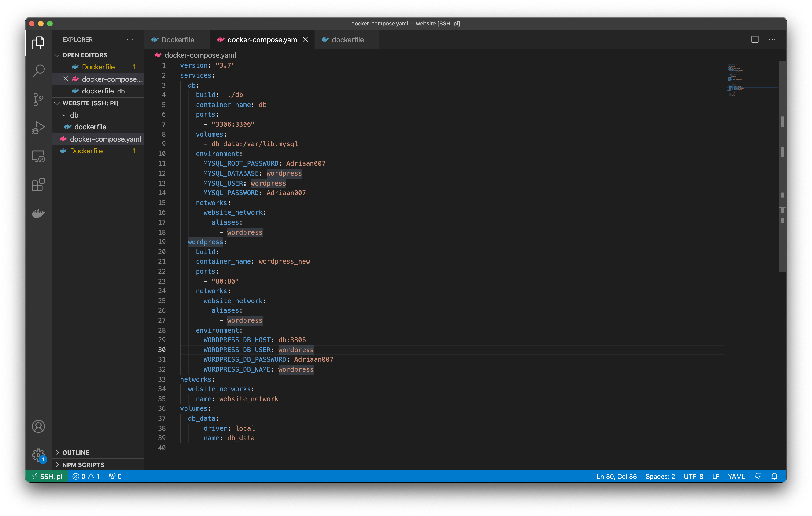The image size is (812, 516).
Task: Click 'MYSQL_ROOT_PASSWORD' key on line 11
Action: click(241, 164)
